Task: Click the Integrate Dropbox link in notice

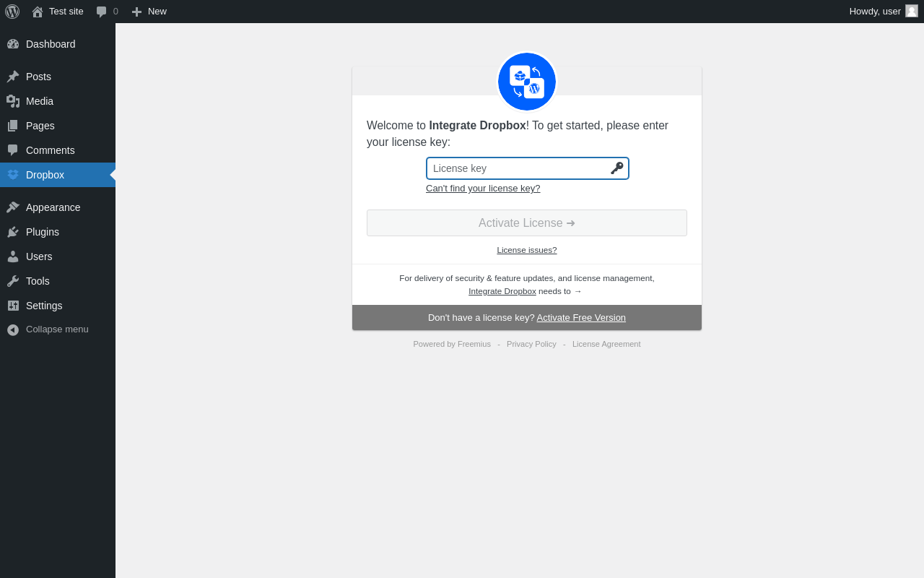Action: click(x=502, y=291)
